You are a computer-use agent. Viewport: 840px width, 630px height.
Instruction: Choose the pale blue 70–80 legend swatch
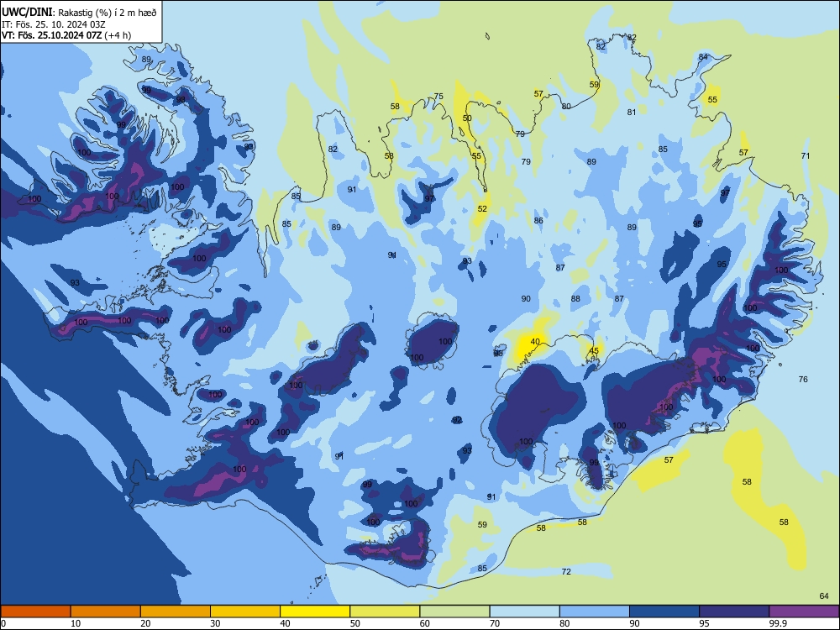(524, 612)
